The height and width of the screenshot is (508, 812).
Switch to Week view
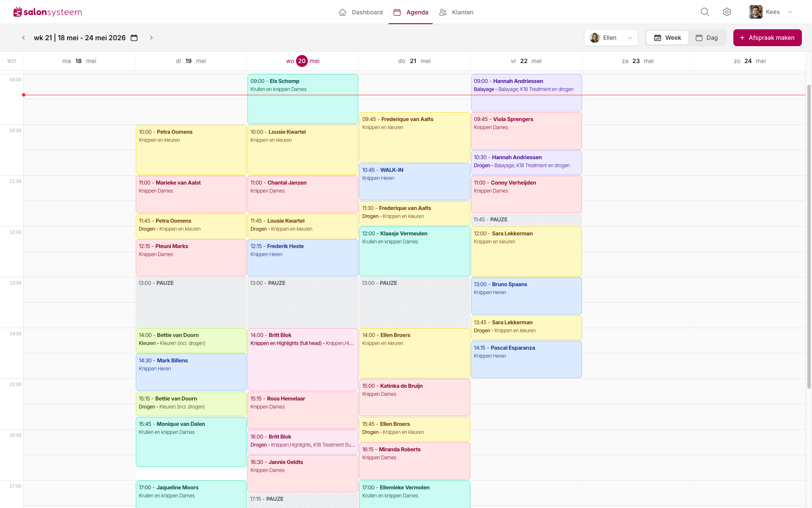(x=667, y=38)
